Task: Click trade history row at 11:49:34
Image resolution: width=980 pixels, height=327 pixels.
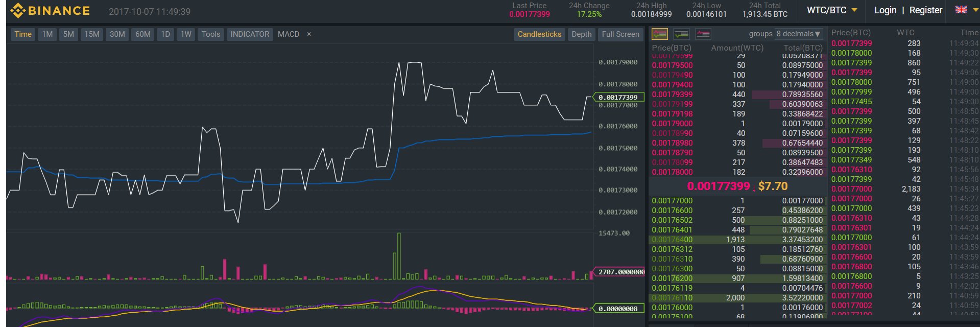Action: 904,43
